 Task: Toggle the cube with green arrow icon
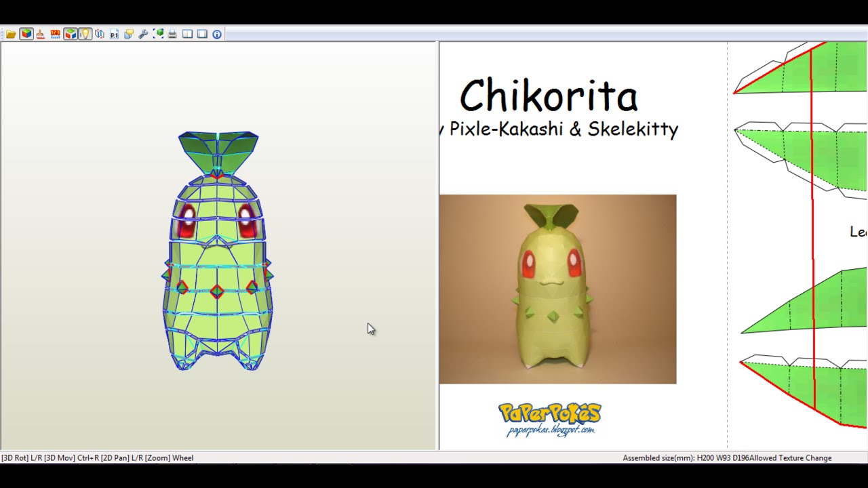pos(71,34)
